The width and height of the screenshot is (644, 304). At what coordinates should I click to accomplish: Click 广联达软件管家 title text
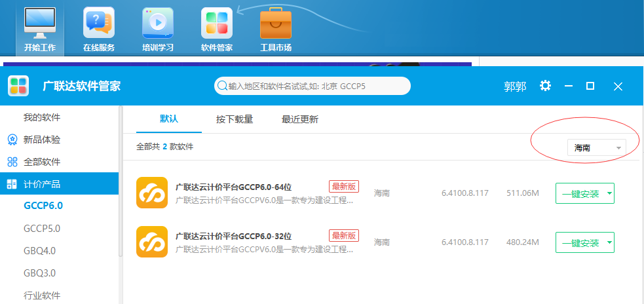(82, 86)
